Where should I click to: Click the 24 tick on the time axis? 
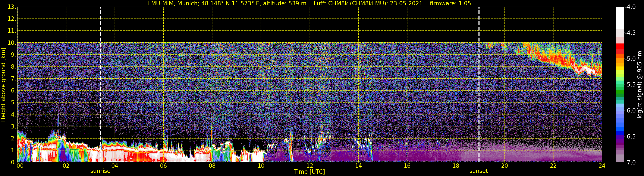[x=602, y=166]
